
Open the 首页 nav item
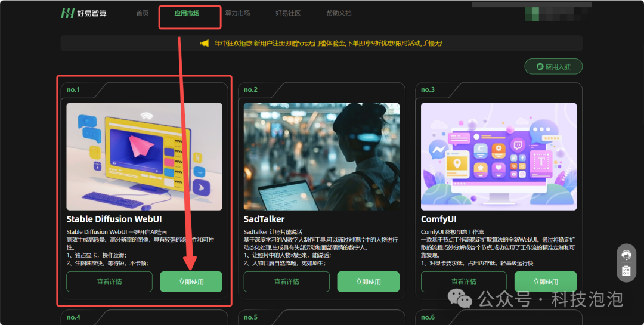point(143,13)
